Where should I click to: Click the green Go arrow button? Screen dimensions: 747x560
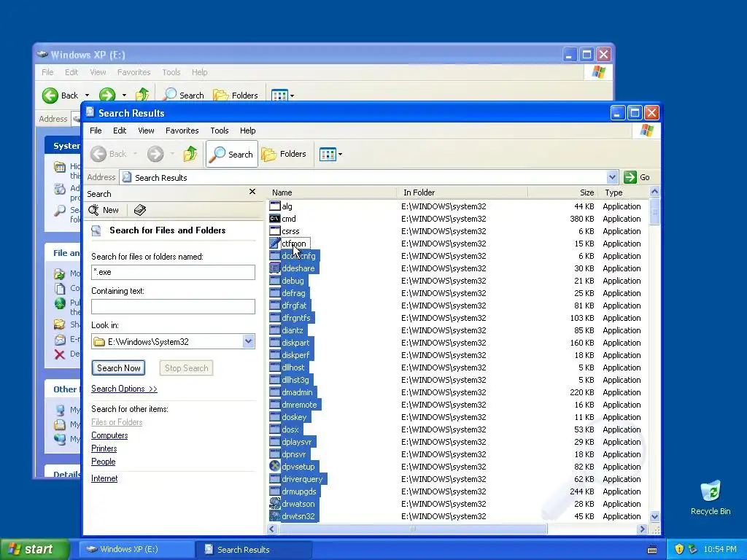point(630,177)
